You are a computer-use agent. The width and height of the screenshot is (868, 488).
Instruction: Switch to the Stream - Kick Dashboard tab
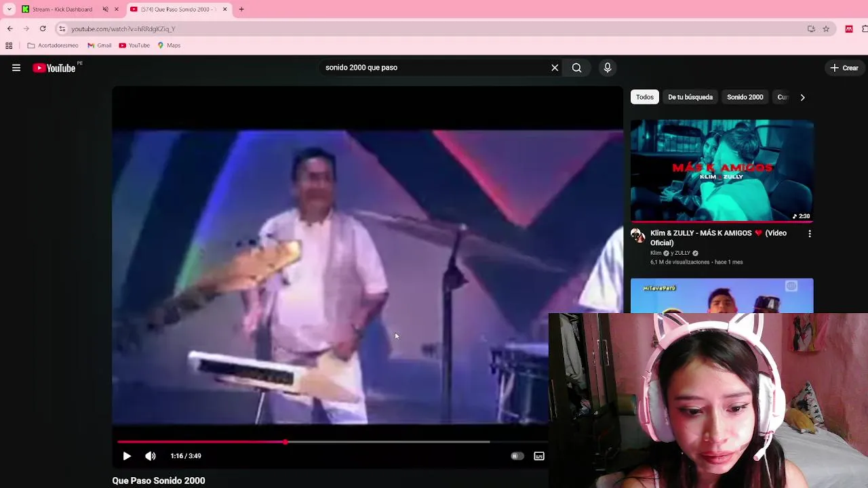click(62, 9)
